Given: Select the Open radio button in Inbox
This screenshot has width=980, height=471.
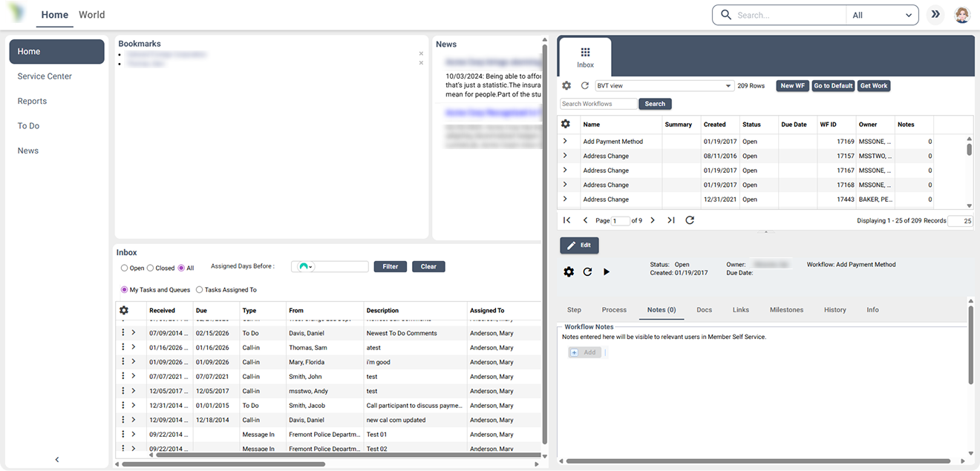Looking at the screenshot, I should [124, 268].
